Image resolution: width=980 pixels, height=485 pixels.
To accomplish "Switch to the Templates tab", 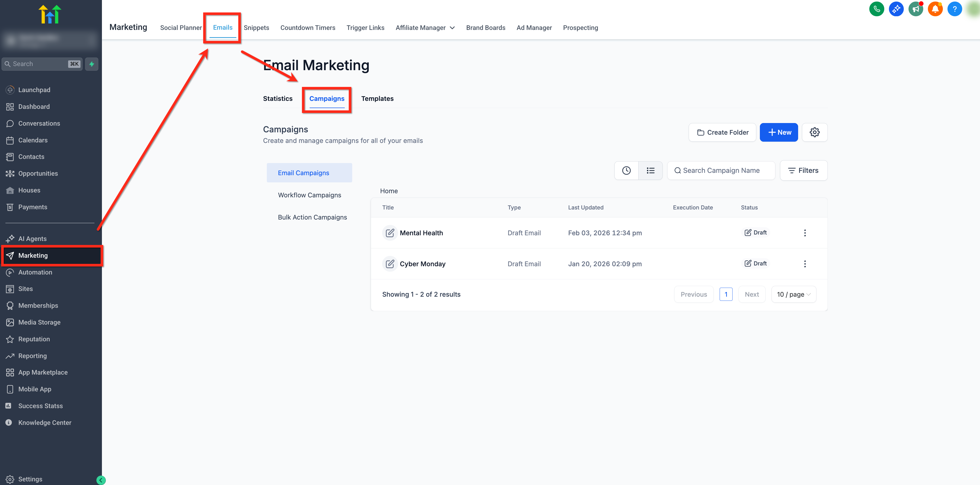I will pyautogui.click(x=377, y=99).
